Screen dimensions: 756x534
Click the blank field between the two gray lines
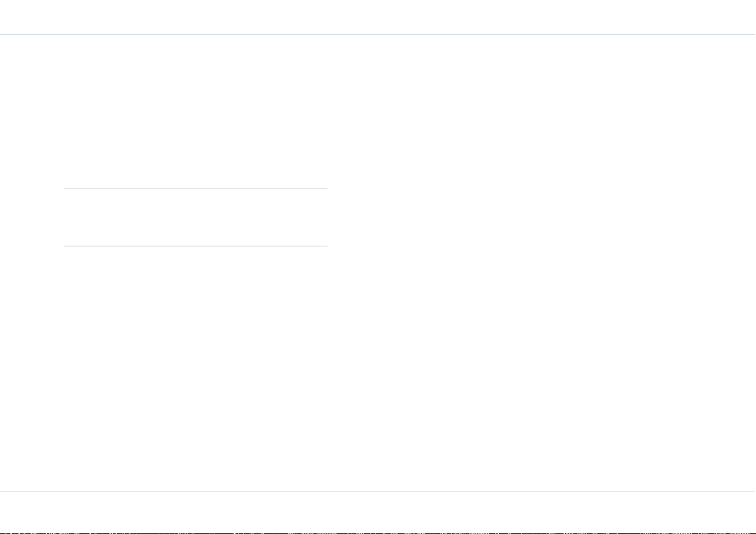click(196, 218)
